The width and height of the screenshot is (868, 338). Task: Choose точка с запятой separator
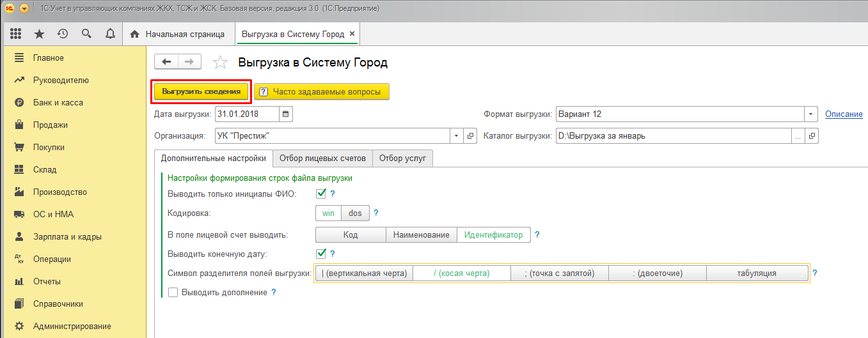click(x=559, y=273)
